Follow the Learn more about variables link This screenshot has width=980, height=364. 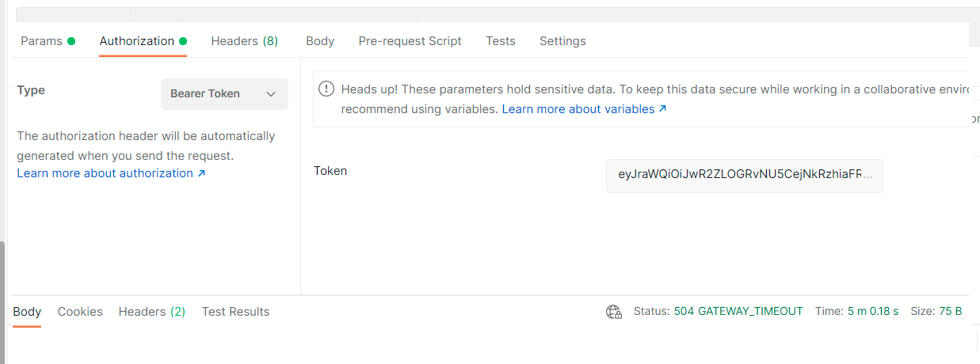[x=584, y=109]
